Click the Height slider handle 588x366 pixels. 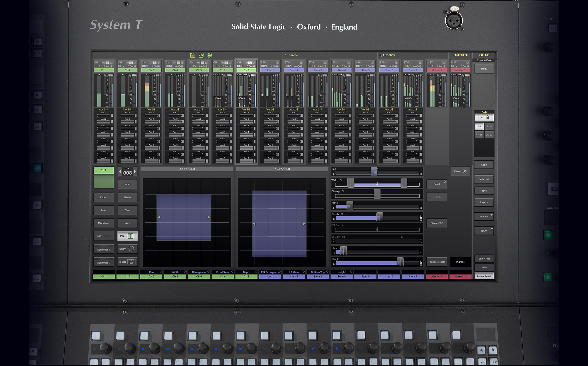pos(400,262)
